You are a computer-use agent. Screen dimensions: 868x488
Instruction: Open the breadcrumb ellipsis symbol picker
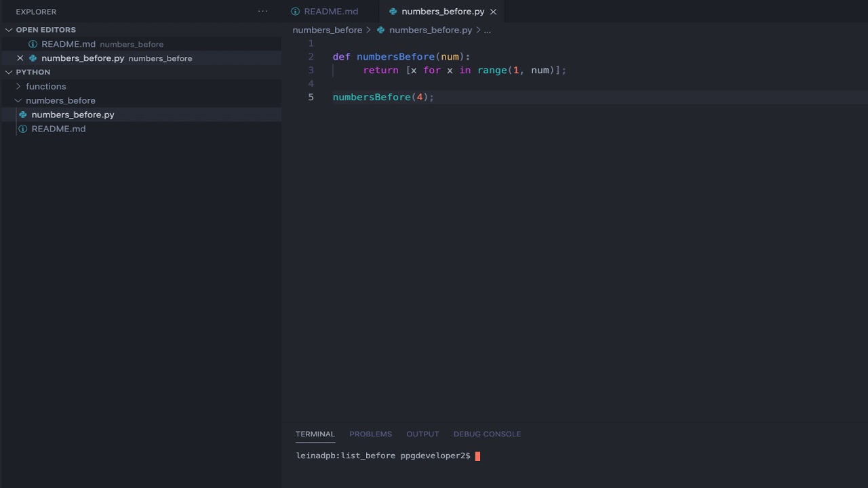click(x=487, y=30)
